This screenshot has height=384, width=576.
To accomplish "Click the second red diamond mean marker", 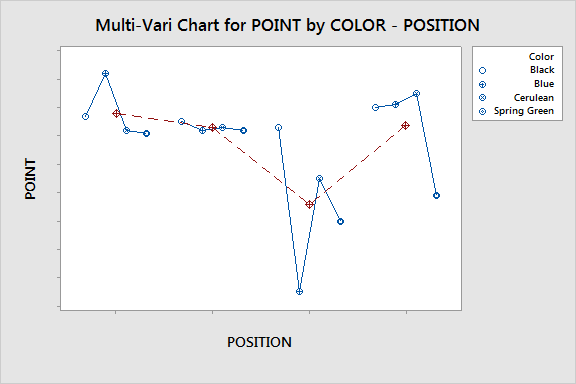I will coord(212,128).
